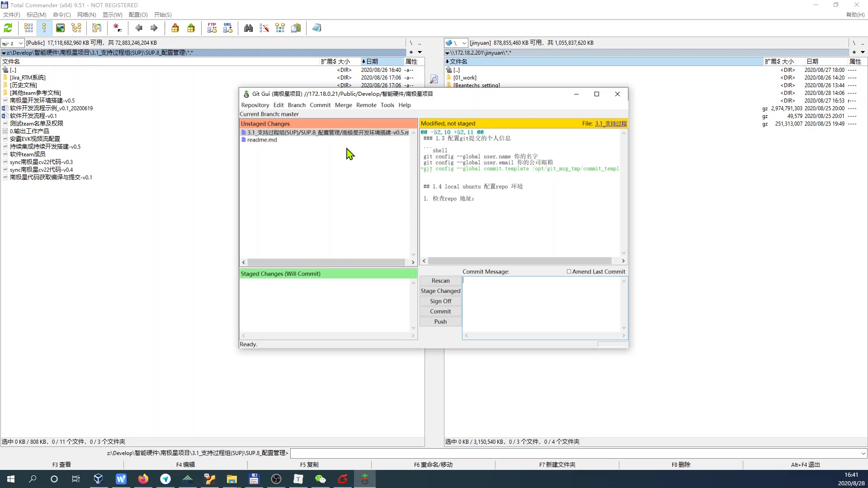Click the Remote menu item

[367, 104]
